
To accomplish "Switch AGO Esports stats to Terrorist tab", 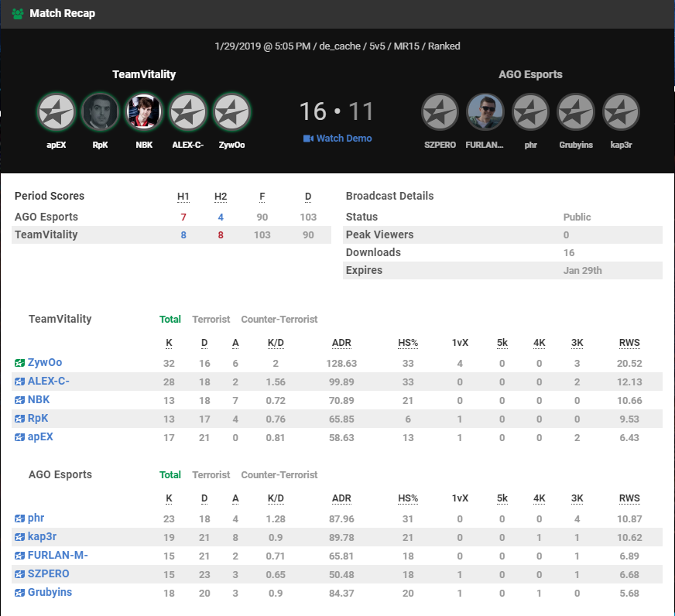I will click(211, 475).
